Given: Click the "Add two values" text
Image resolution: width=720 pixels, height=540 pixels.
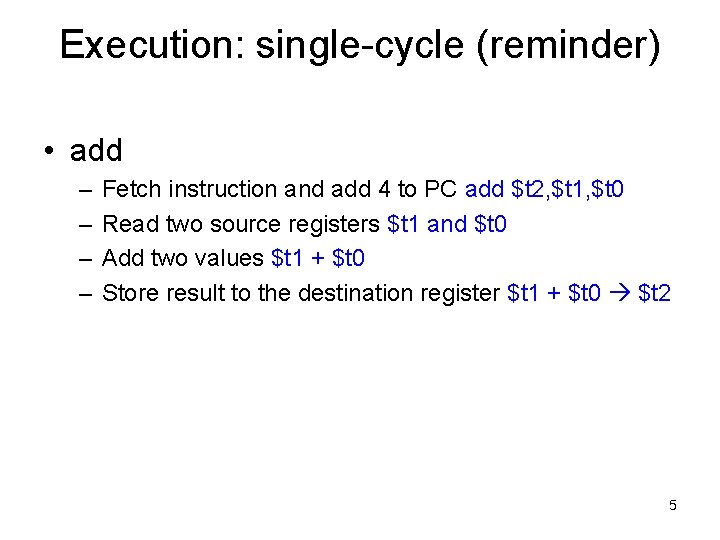Looking at the screenshot, I should point(184,258).
